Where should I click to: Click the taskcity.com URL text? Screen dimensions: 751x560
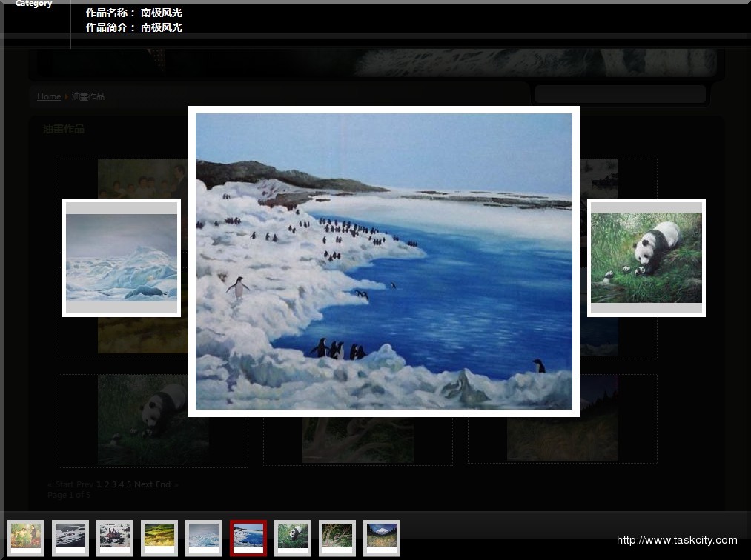tap(677, 540)
